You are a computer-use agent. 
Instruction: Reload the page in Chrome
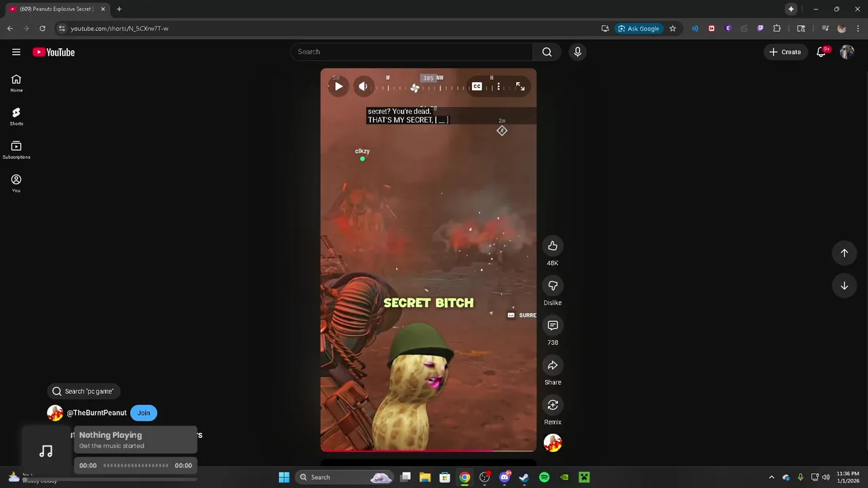42,28
